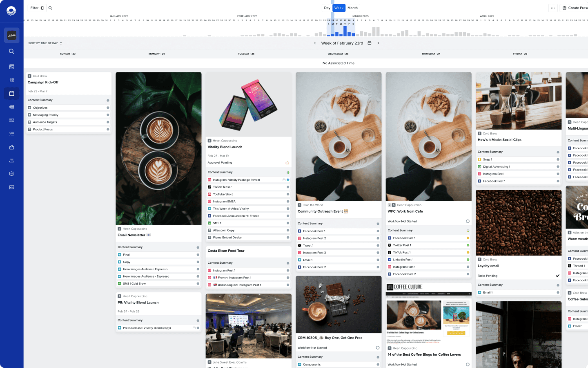
Task: Click the LinkedIn icon on LinkedIn Post 1
Action: pos(390,260)
